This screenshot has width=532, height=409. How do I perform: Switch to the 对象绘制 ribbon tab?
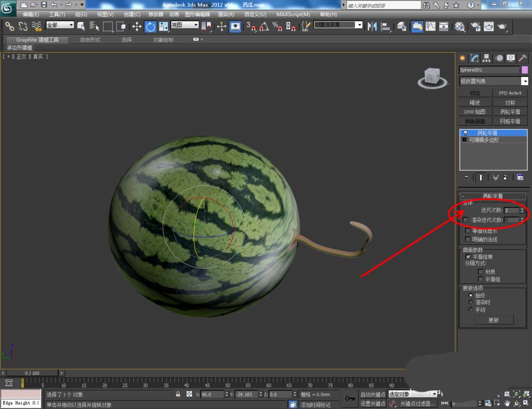[163, 40]
